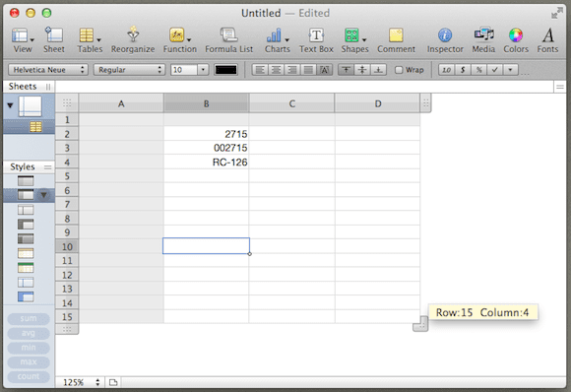Toggle checkbox cell format button
This screenshot has height=392, width=571.
click(x=494, y=70)
